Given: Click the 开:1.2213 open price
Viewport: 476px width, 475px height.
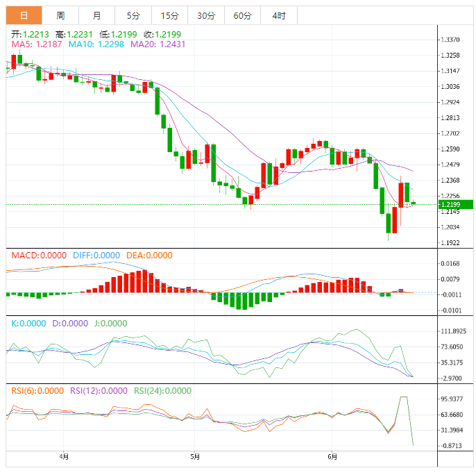Looking at the screenshot, I should [30, 34].
